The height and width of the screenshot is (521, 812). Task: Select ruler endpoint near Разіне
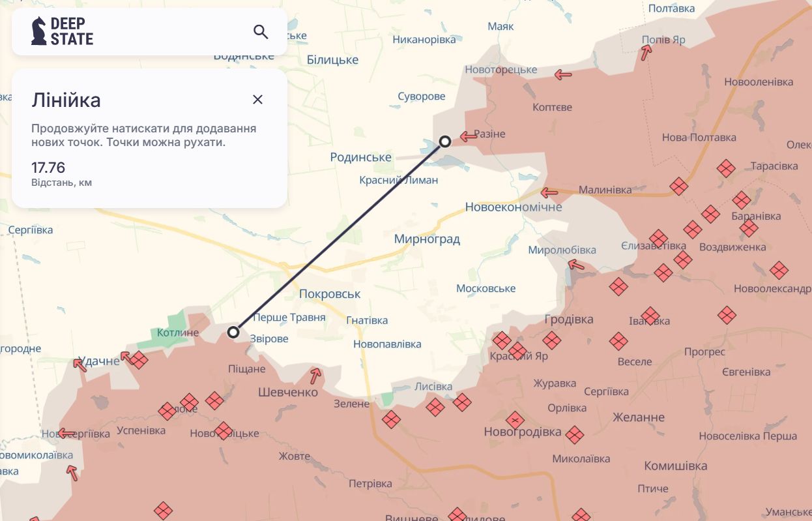click(x=445, y=141)
